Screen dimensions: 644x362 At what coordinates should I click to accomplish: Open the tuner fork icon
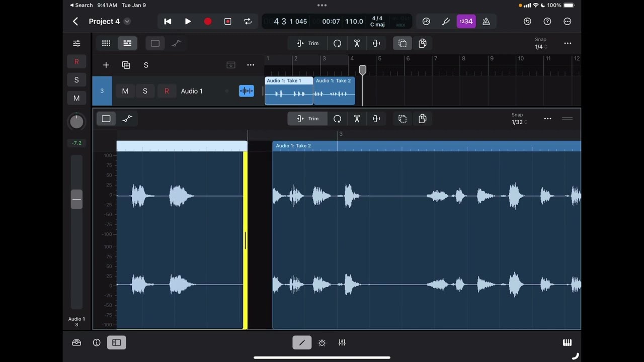pyautogui.click(x=446, y=21)
